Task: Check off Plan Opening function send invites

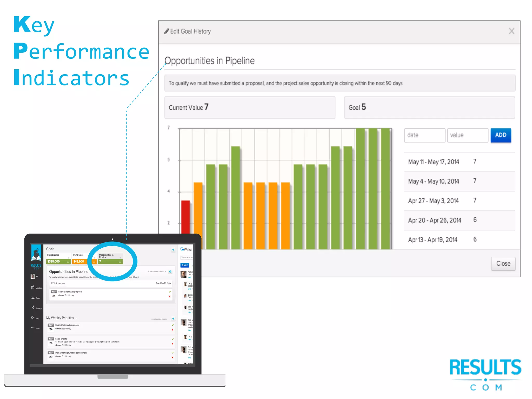Action: coord(172,353)
